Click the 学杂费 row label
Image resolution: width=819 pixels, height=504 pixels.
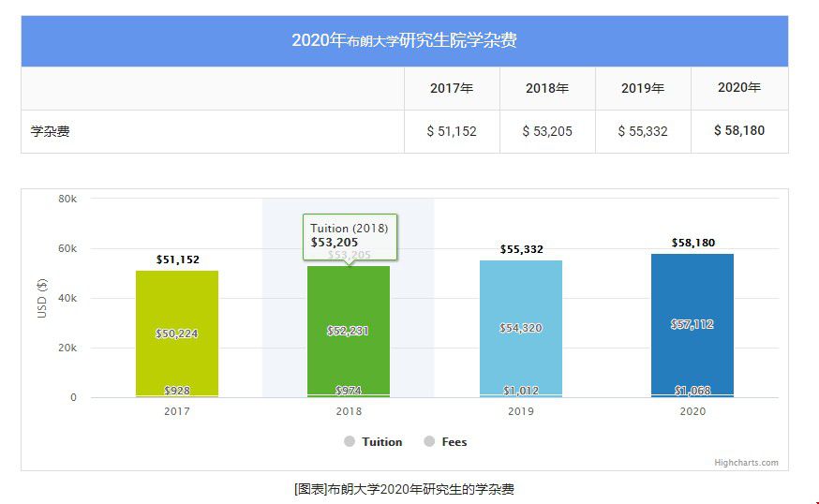click(51, 131)
